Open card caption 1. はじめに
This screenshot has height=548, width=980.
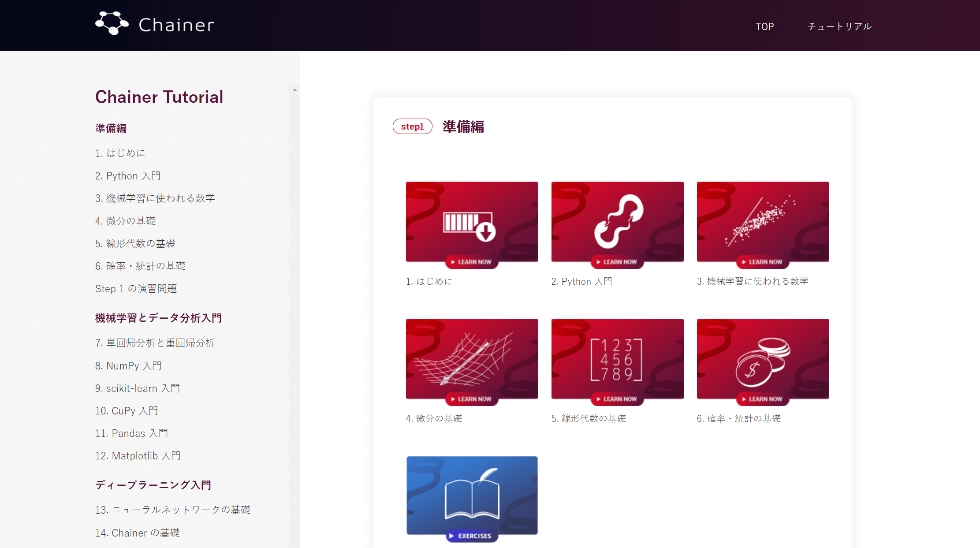(429, 281)
